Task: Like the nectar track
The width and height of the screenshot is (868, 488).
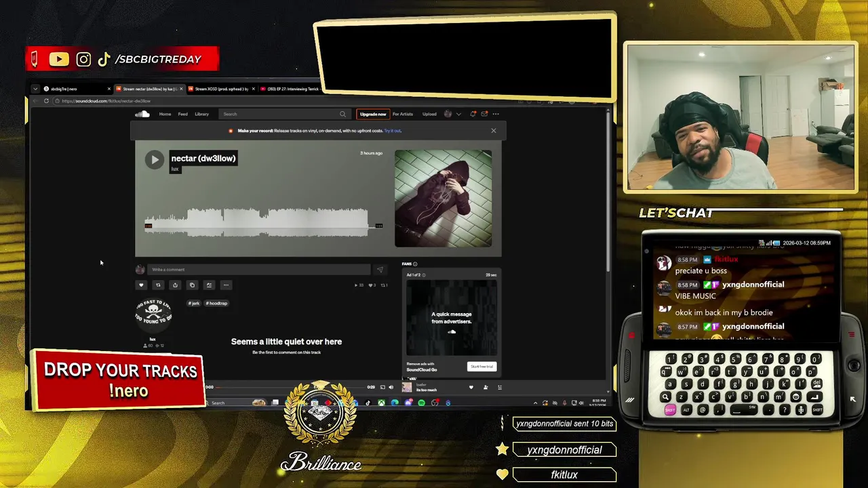Action: point(141,285)
